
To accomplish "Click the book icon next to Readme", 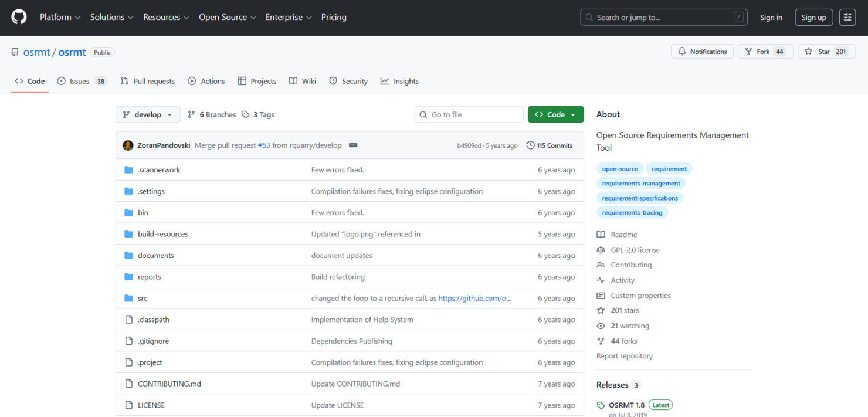I will 601,235.
